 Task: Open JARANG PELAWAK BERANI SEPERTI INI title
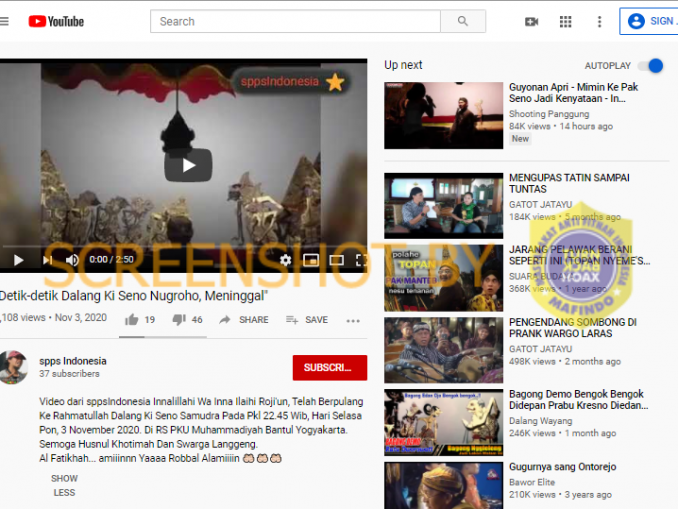click(579, 255)
